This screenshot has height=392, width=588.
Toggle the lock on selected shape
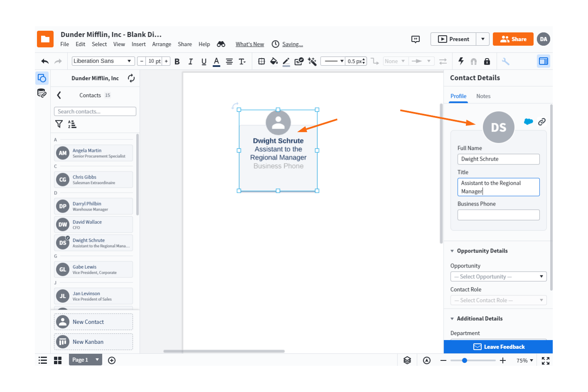coord(486,61)
